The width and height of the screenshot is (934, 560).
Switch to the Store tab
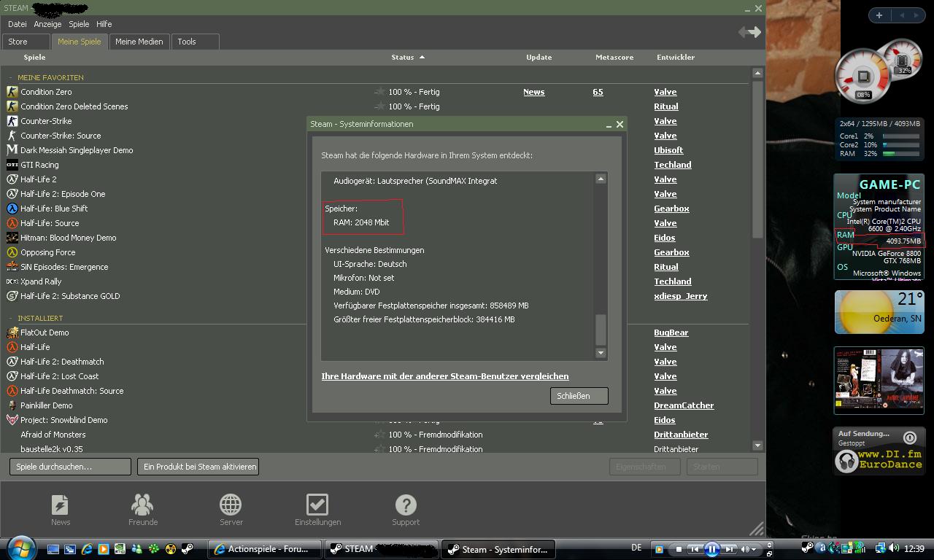[x=26, y=42]
